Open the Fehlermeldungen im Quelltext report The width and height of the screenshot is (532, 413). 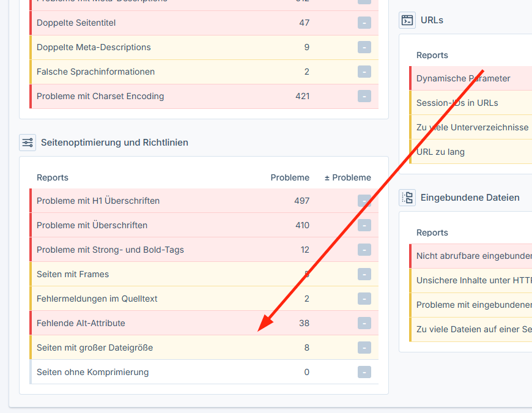pos(97,299)
